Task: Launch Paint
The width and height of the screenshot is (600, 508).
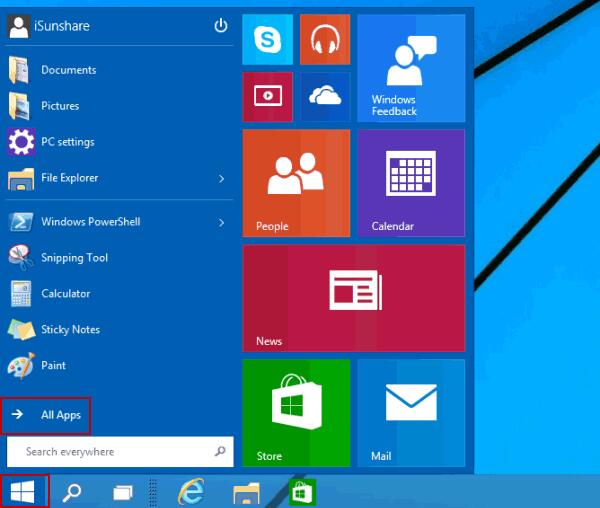Action: point(117,365)
